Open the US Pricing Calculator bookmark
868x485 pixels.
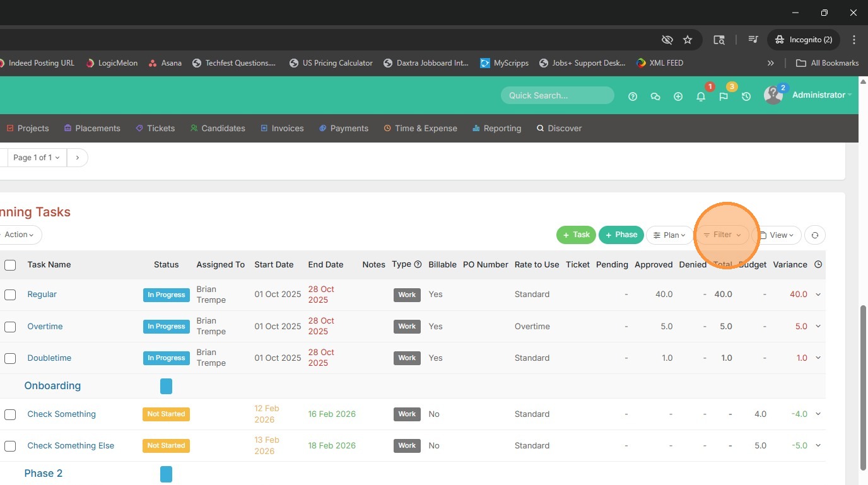pyautogui.click(x=331, y=63)
